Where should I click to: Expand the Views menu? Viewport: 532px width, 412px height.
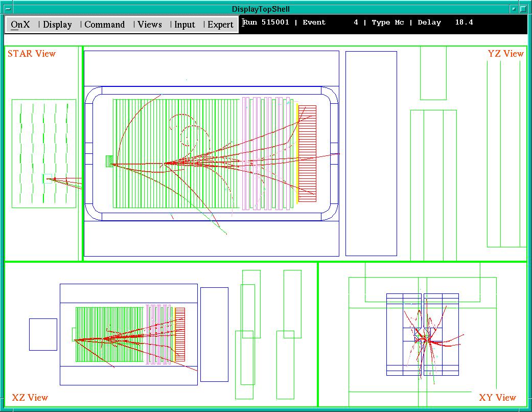[x=150, y=25]
